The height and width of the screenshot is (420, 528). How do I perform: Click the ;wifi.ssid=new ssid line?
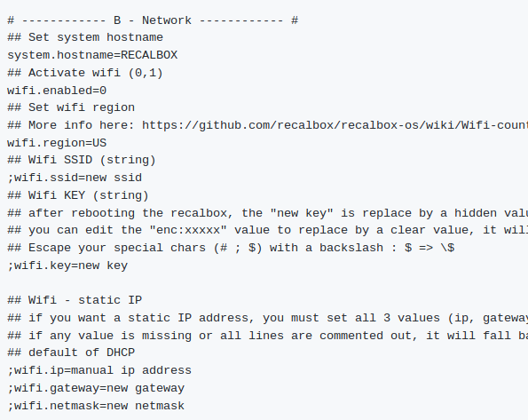75,178
